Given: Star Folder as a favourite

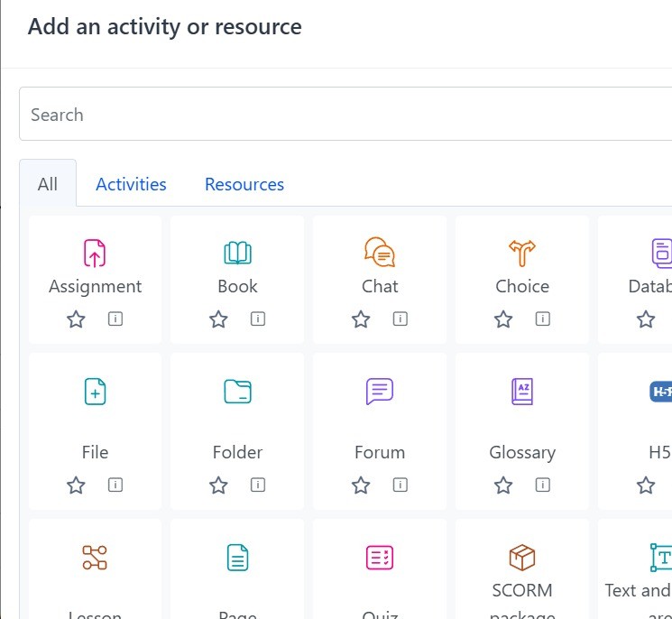Looking at the screenshot, I should pos(218,485).
